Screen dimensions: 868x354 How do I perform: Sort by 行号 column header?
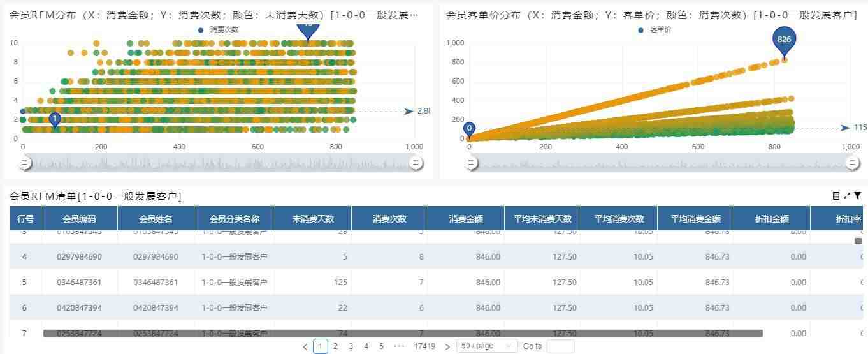[x=25, y=219]
